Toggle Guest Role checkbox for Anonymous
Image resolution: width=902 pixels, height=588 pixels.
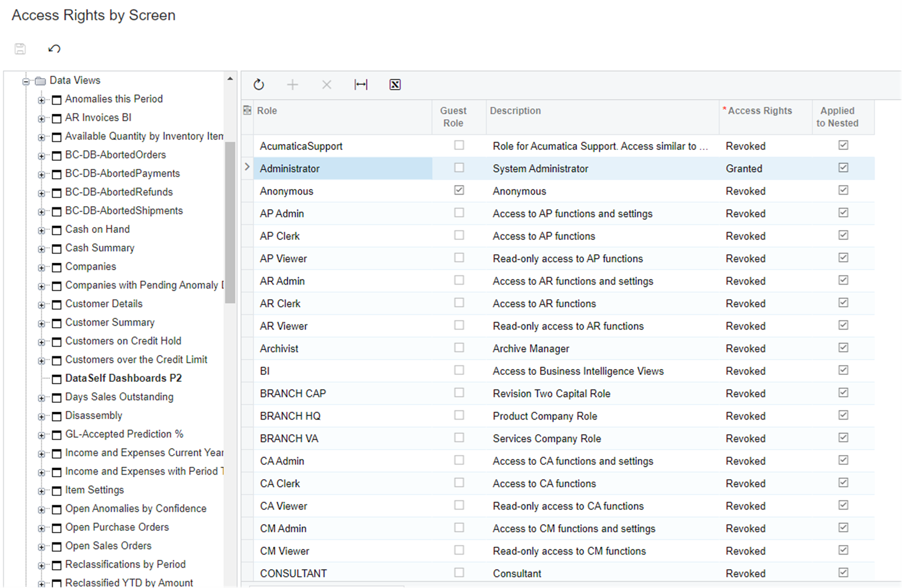click(459, 190)
